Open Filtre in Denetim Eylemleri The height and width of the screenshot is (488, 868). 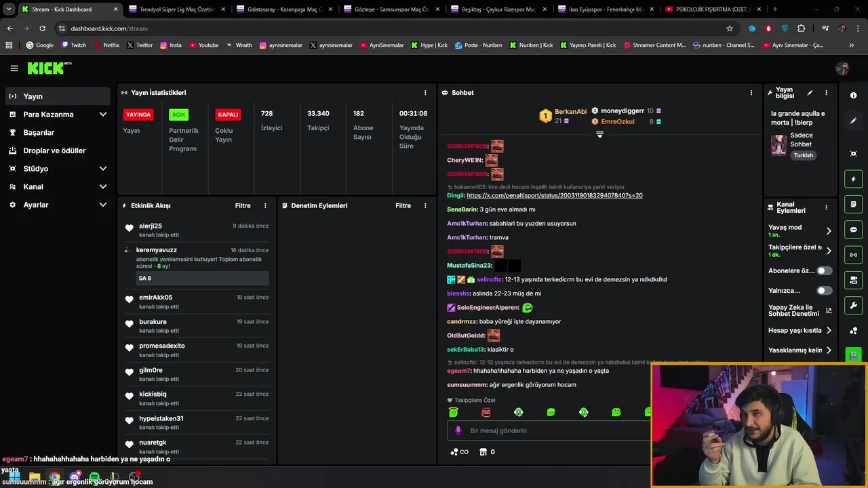tap(403, 205)
